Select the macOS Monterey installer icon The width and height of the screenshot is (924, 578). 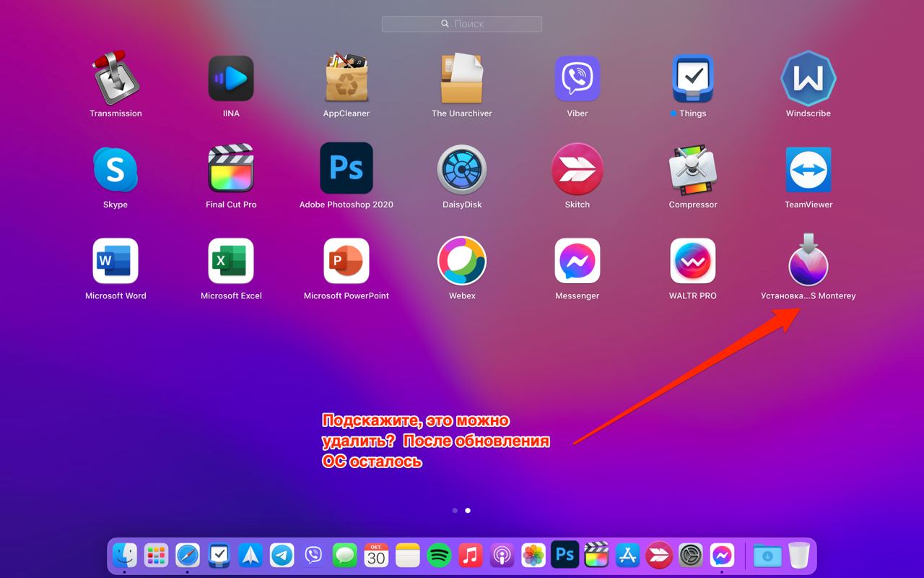808,260
